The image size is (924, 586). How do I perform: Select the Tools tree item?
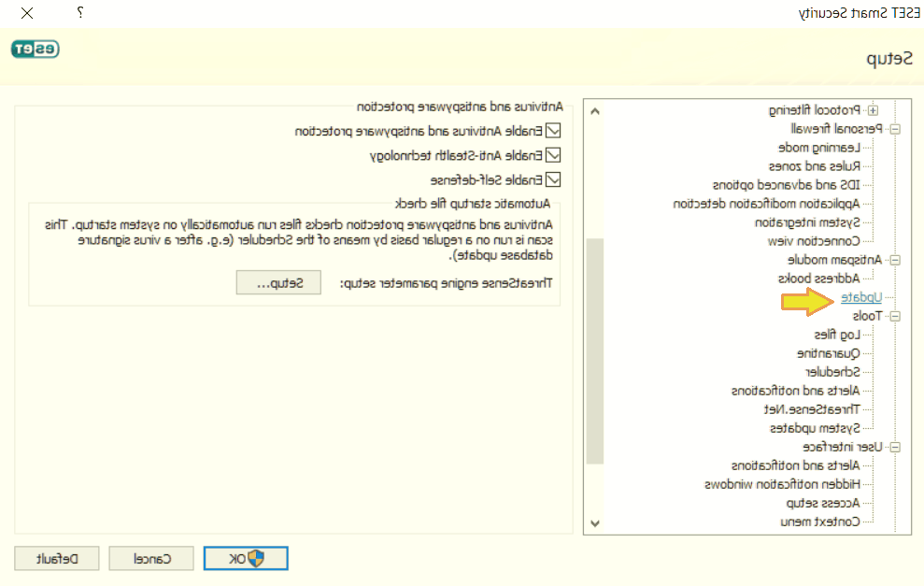coord(867,316)
